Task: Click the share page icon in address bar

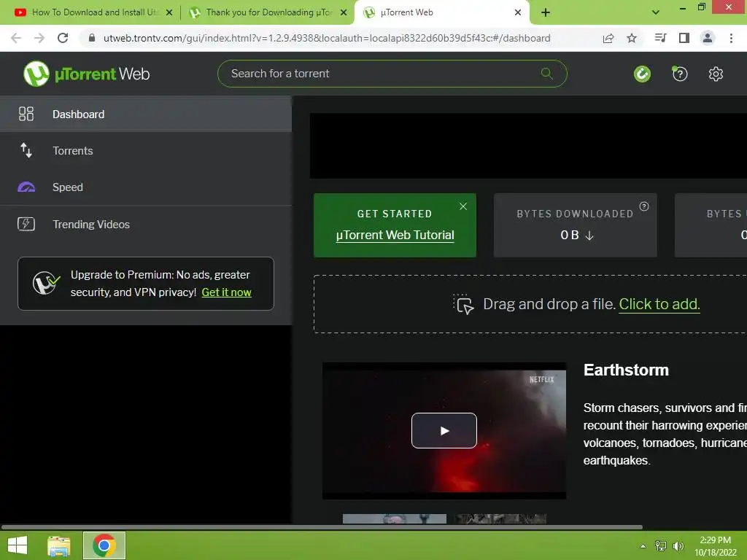Action: pyautogui.click(x=608, y=38)
